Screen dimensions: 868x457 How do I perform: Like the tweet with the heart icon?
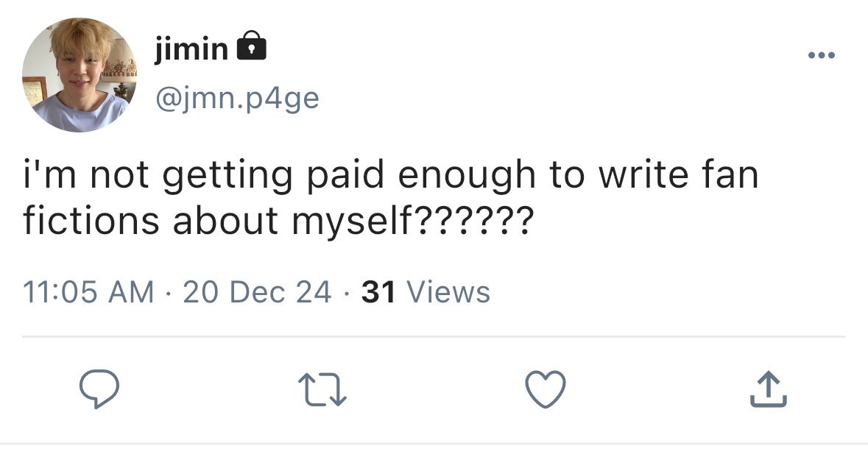tap(546, 389)
